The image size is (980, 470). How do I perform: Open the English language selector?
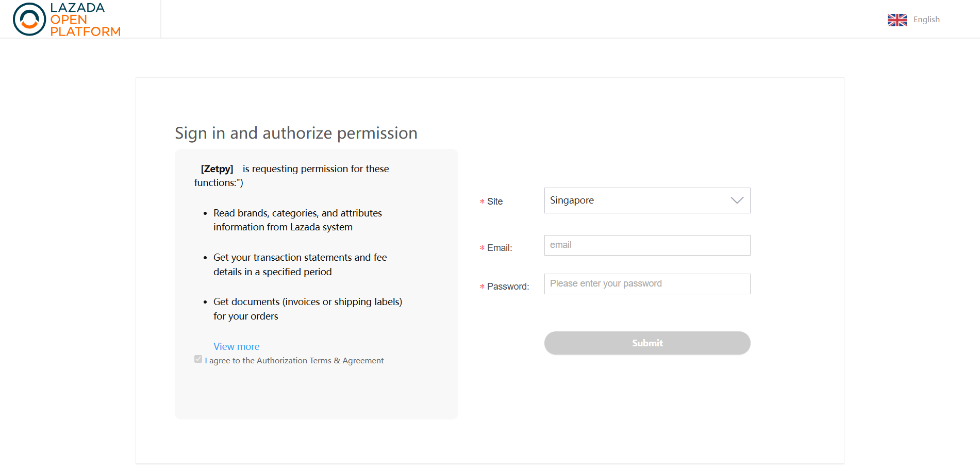pyautogui.click(x=926, y=20)
